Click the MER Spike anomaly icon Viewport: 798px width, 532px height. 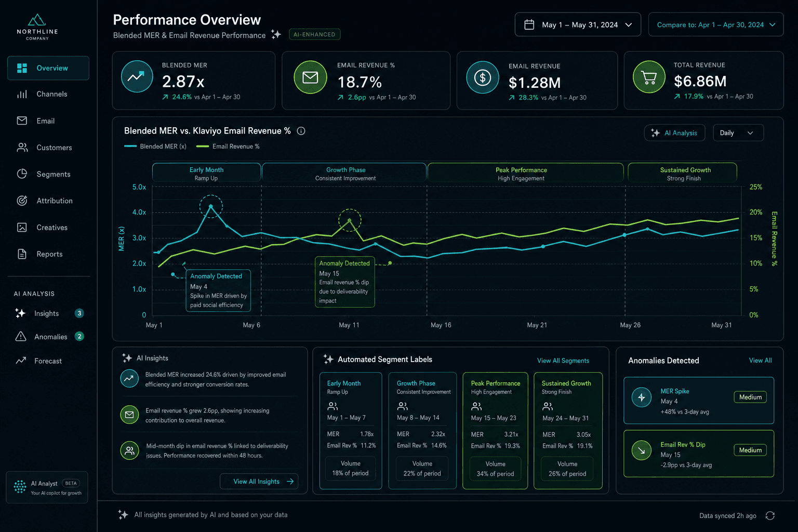click(642, 397)
